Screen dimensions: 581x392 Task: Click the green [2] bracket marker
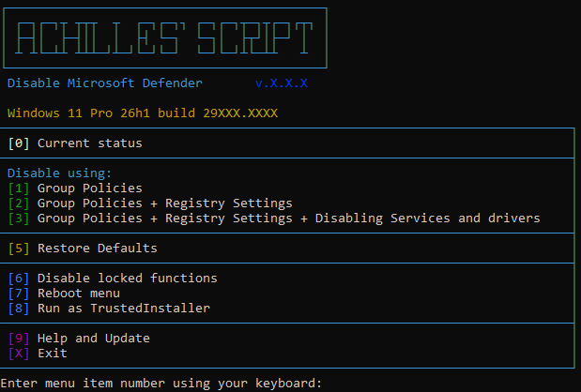[19, 204]
